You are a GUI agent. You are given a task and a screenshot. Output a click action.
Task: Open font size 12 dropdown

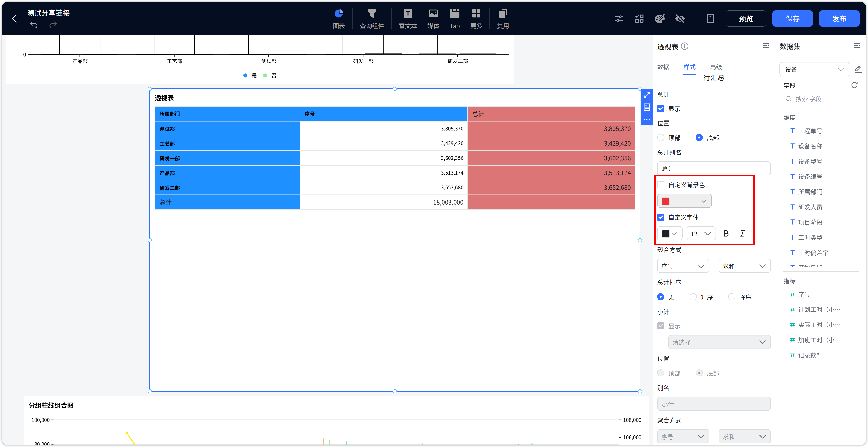point(701,233)
